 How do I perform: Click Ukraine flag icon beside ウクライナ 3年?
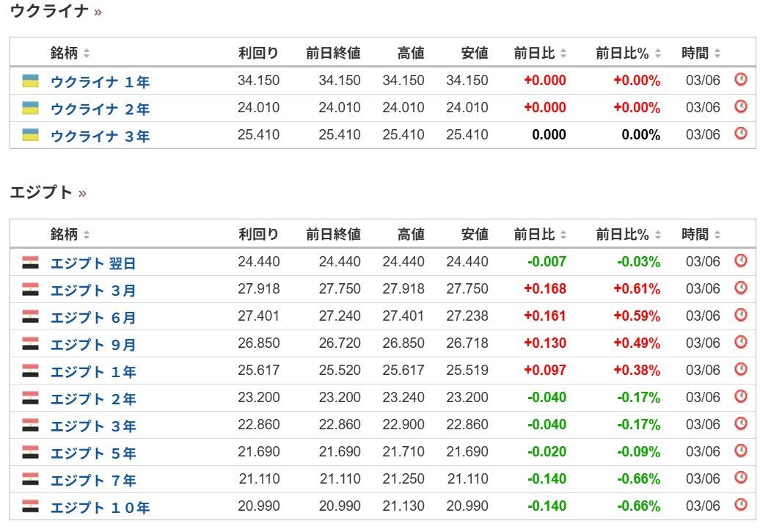pos(30,134)
